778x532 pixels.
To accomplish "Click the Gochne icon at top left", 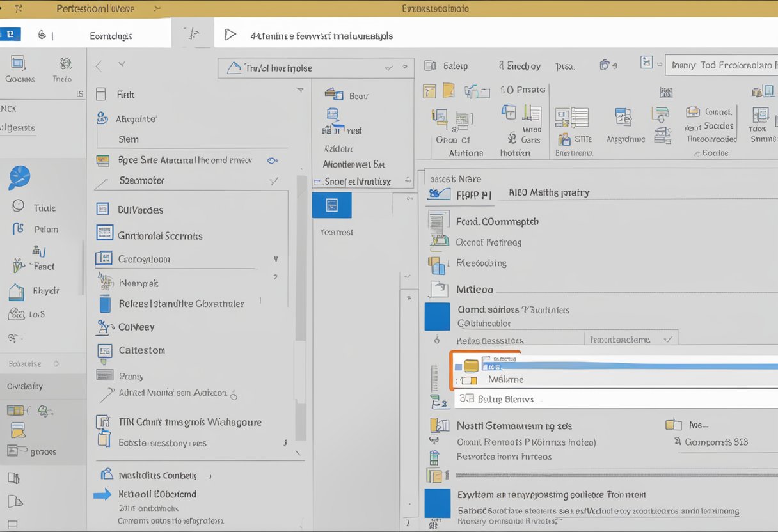I will [x=18, y=63].
